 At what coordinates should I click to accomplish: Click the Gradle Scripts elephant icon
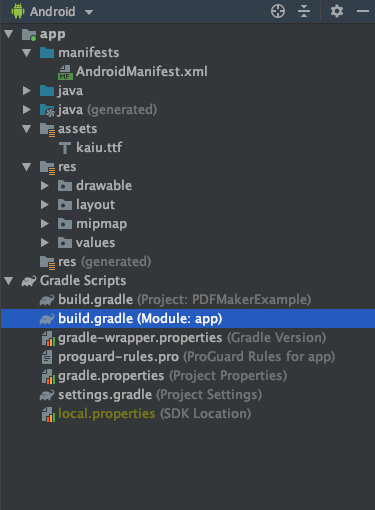point(29,281)
